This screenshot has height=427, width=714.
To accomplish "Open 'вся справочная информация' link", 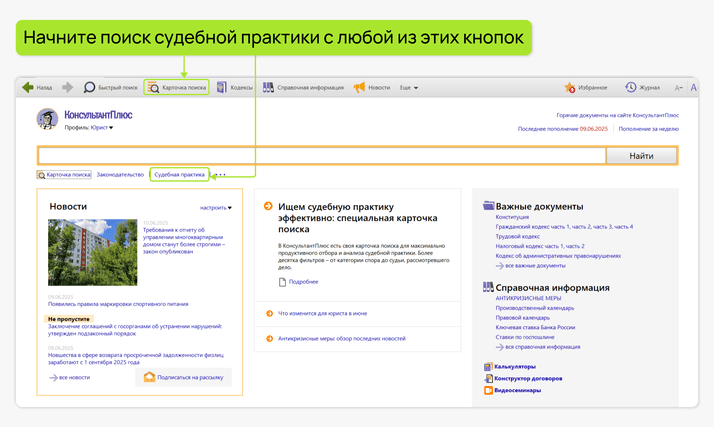I will (538, 347).
